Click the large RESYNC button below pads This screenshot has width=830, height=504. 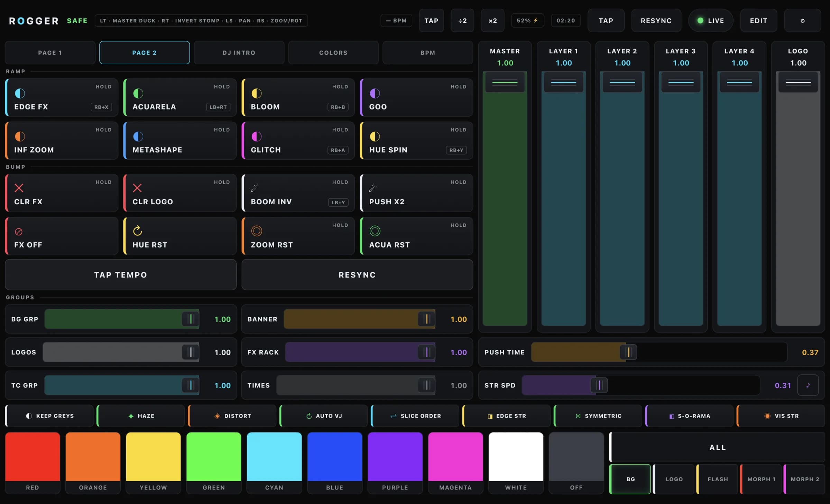tap(357, 275)
